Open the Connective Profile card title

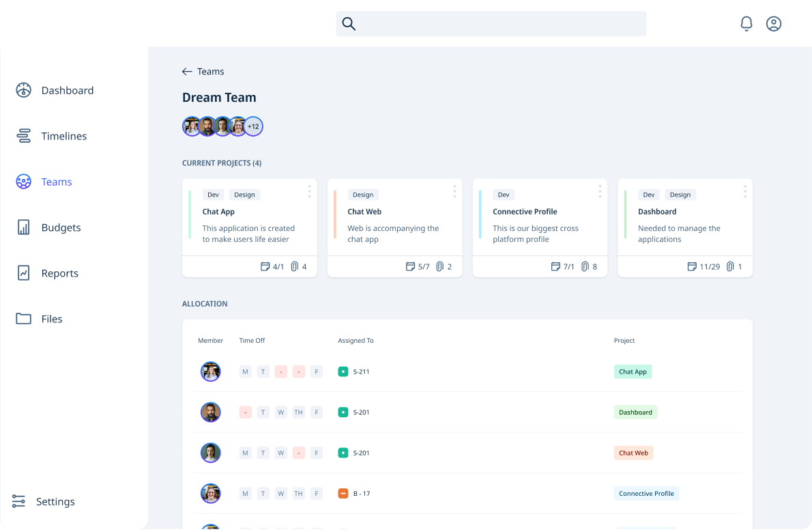click(x=525, y=212)
